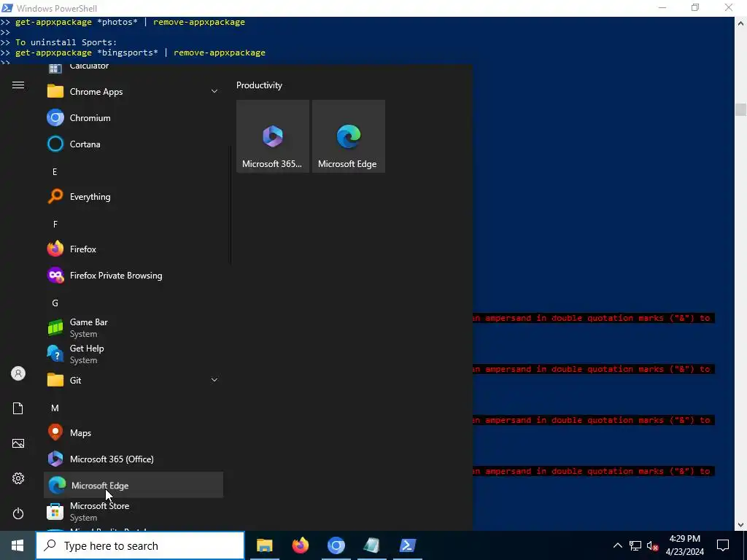
Task: Open Chromium from the taskbar
Action: [336, 545]
